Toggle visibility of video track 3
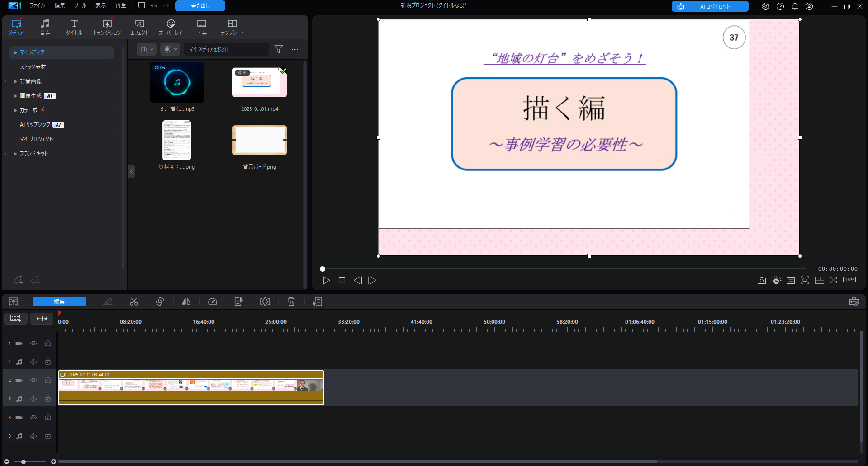This screenshot has width=868, height=466. point(33,418)
